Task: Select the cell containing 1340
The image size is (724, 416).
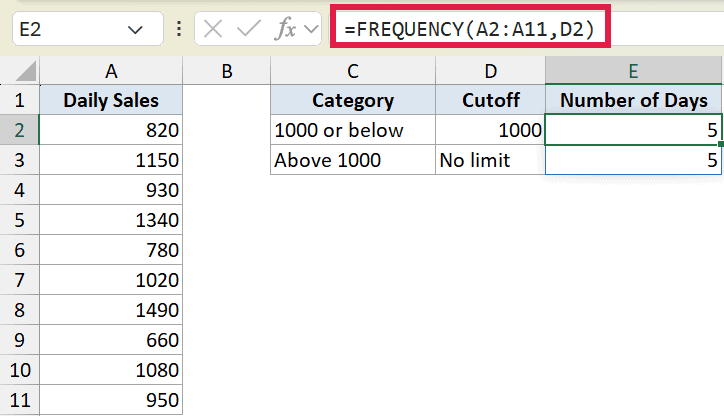Action: 111,220
